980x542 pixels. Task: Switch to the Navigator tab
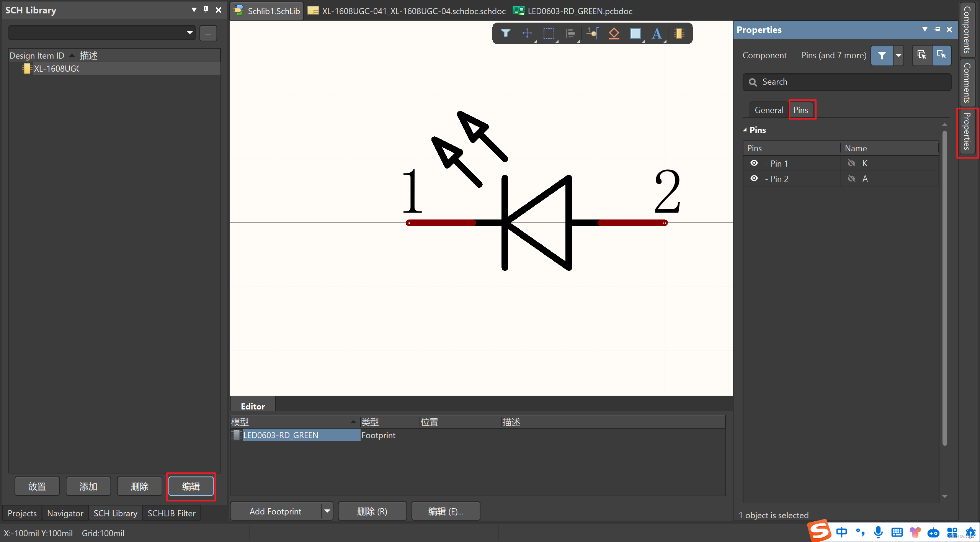coord(65,513)
